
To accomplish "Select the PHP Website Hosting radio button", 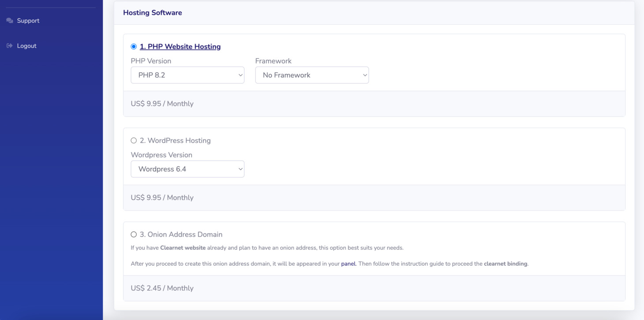I will [x=134, y=46].
